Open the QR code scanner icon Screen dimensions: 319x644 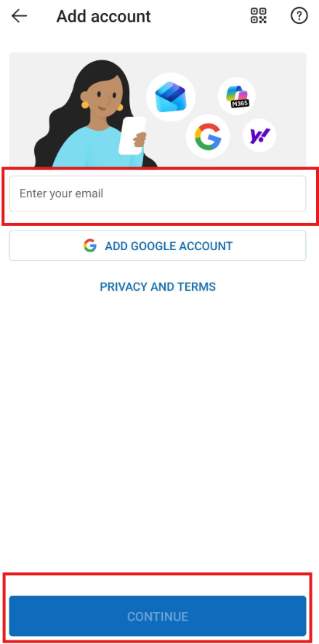click(x=259, y=16)
